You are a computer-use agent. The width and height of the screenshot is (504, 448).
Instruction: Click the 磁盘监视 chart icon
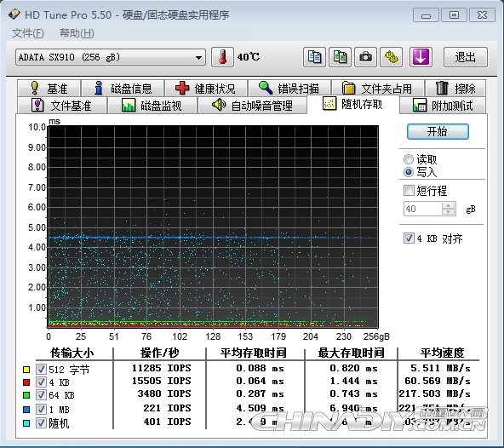[x=129, y=105]
